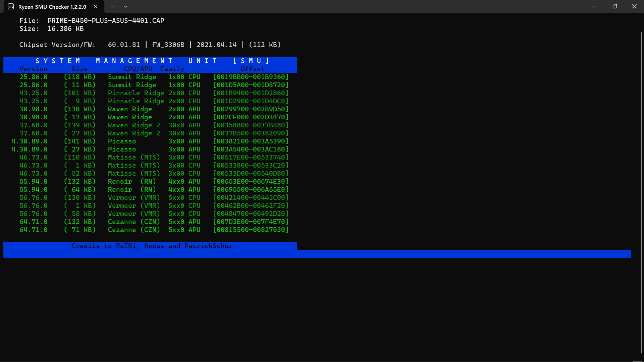Click Renoir (RN) in the 64 KB row
644x362 pixels.
[132, 189]
